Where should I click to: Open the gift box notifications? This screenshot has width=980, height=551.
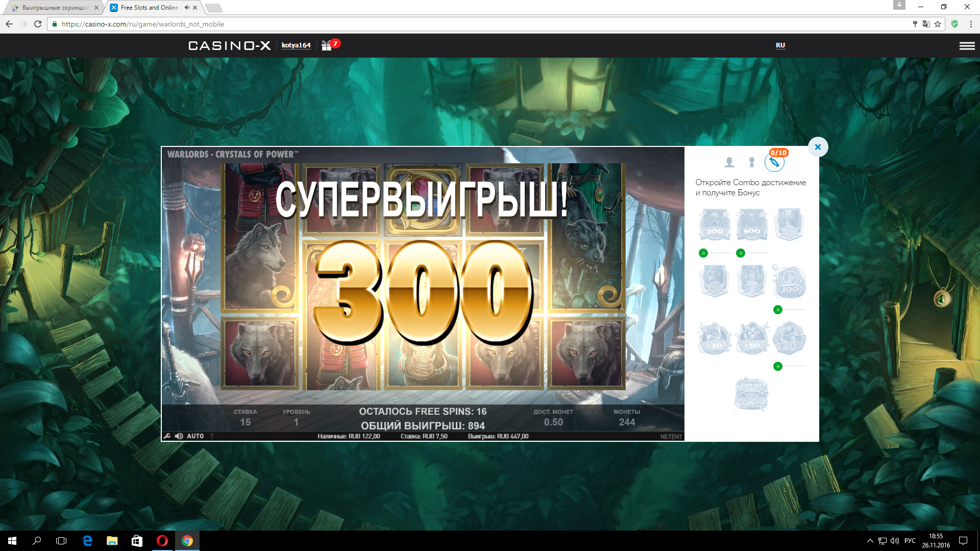coord(327,46)
